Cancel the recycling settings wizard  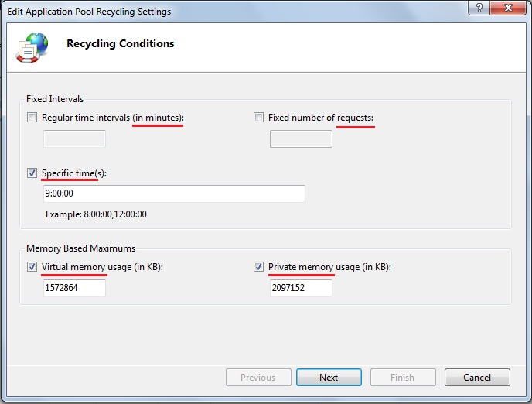[x=477, y=378]
